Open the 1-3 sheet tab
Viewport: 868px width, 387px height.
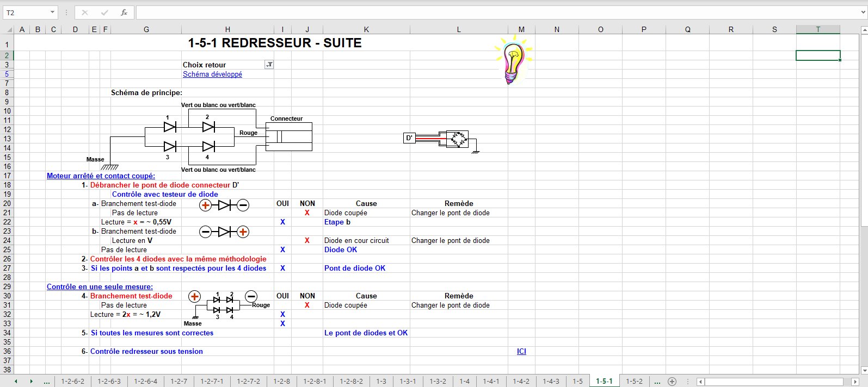point(381,382)
